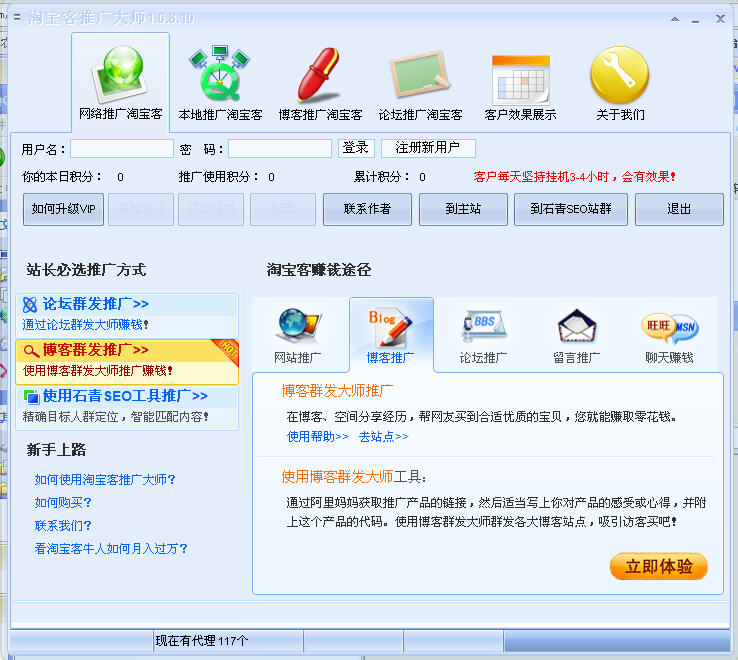Open 使用石青SEO工具推广>> link
This screenshot has height=660, width=738.
click(125, 396)
